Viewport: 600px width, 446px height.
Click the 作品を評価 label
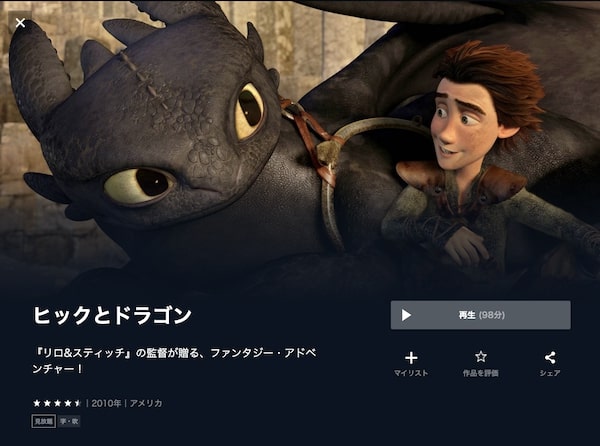481,373
